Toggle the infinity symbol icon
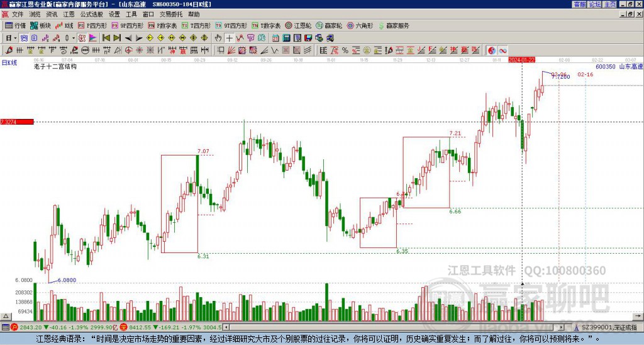This screenshot has width=644, height=345. [502, 50]
